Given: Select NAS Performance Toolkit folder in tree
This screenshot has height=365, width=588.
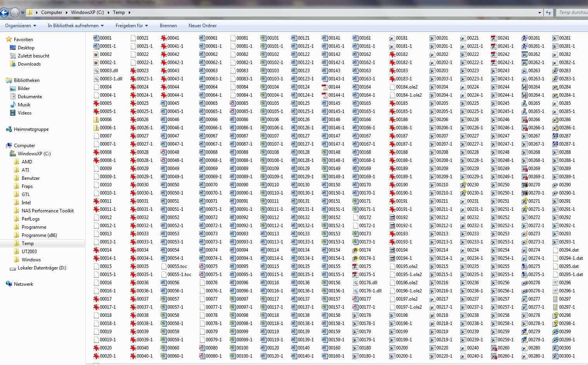Looking at the screenshot, I should 47,211.
